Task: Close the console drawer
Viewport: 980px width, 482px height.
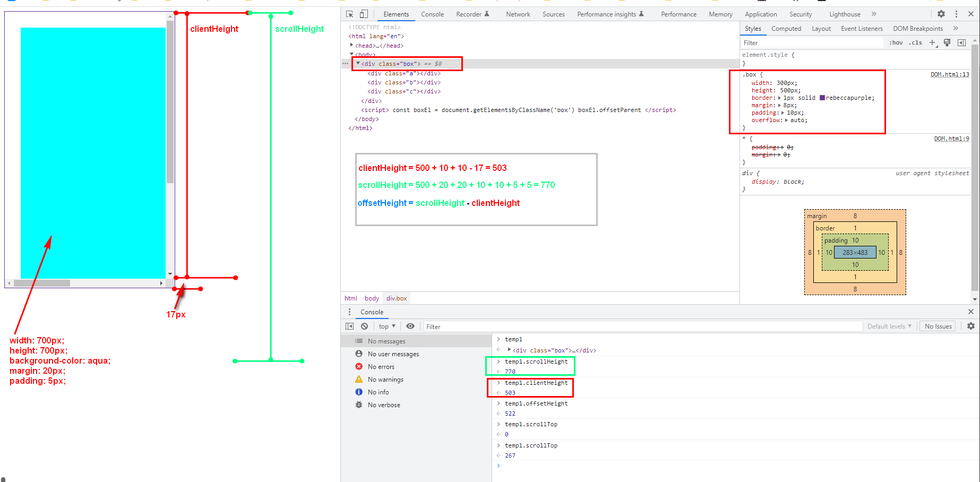Action: (971, 312)
